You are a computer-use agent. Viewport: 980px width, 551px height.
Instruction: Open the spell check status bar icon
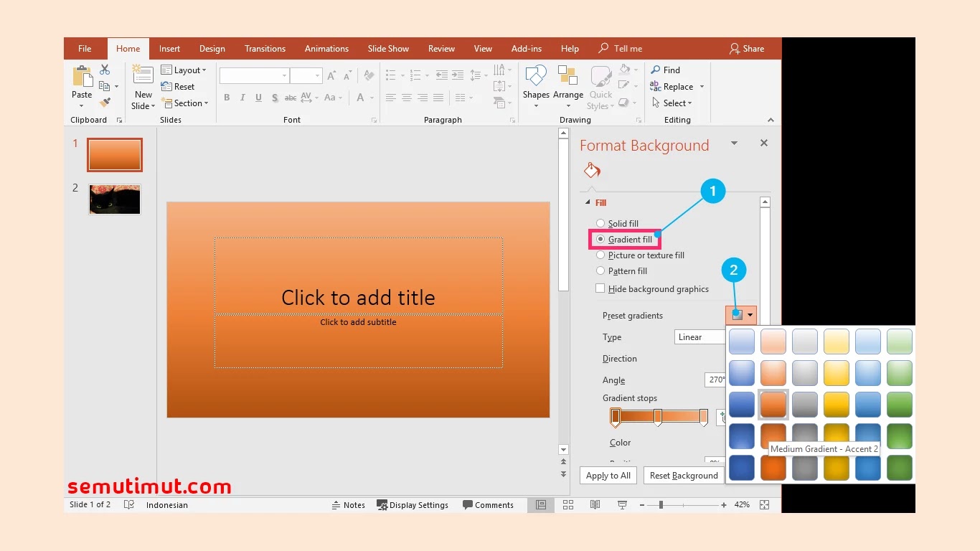[129, 505]
